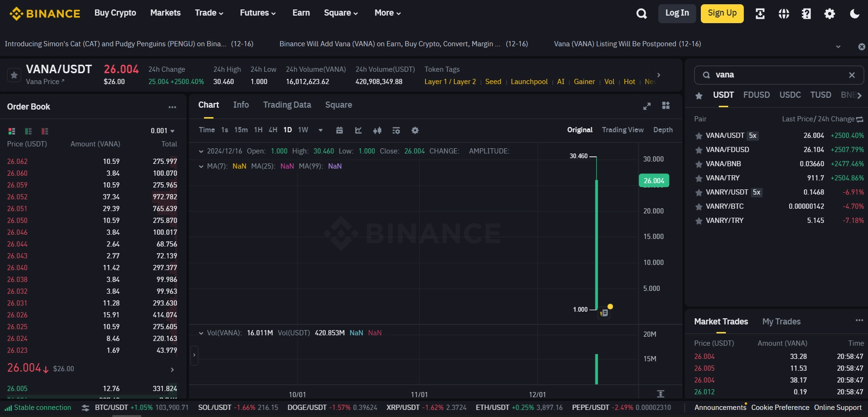The width and height of the screenshot is (868, 417).
Task: Open chart date range calendar icon
Action: (339, 130)
